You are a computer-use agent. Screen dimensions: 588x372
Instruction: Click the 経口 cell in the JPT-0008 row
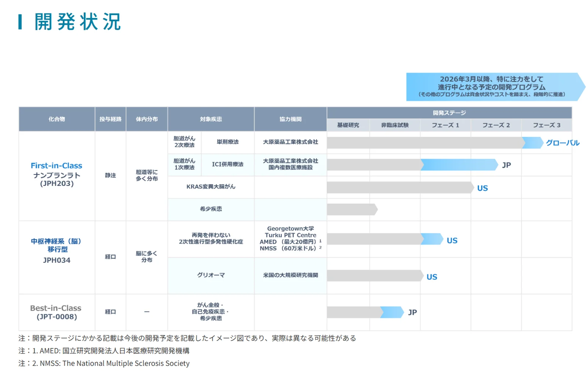tap(110, 312)
